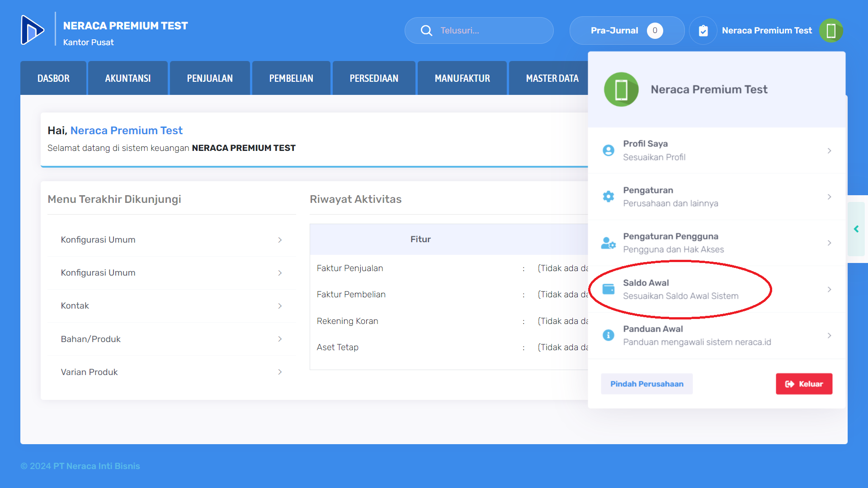Open the AKUNTANSI menu
The height and width of the screenshot is (488, 868).
128,78
